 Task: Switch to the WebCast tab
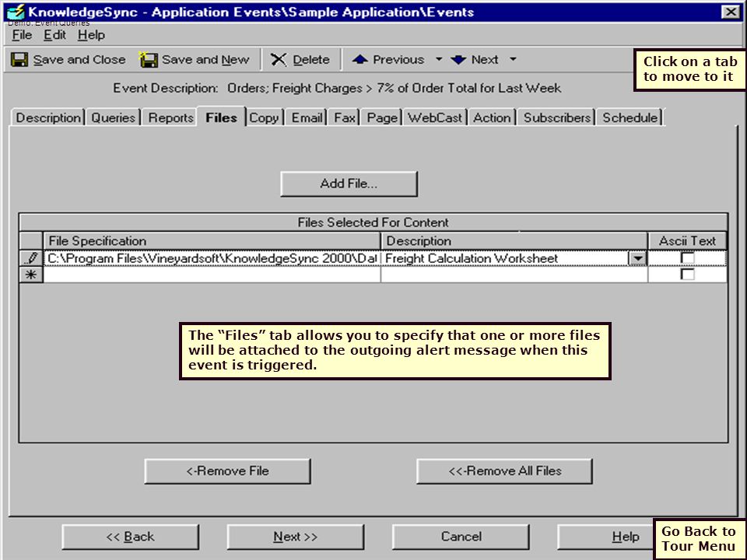click(435, 117)
